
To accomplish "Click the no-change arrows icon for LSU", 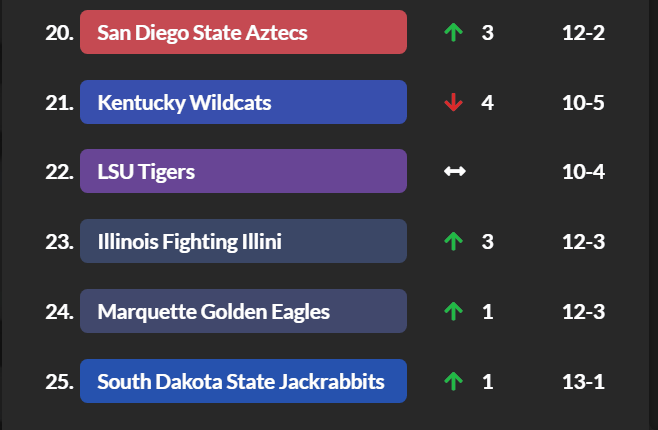I will [454, 172].
